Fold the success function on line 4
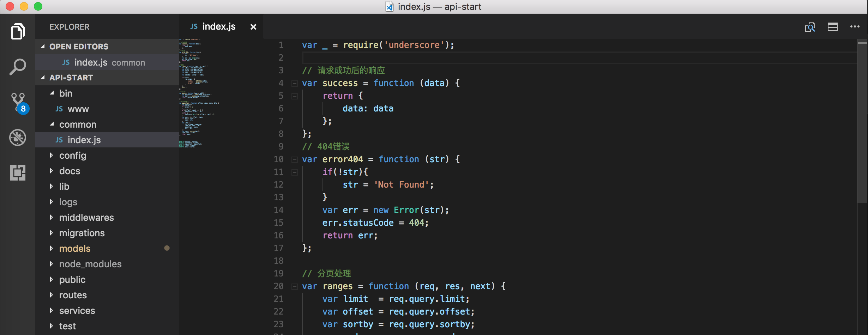 click(x=294, y=83)
